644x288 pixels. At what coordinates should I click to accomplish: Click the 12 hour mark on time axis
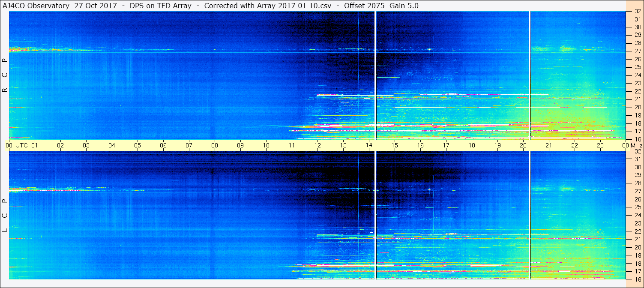pyautogui.click(x=318, y=145)
